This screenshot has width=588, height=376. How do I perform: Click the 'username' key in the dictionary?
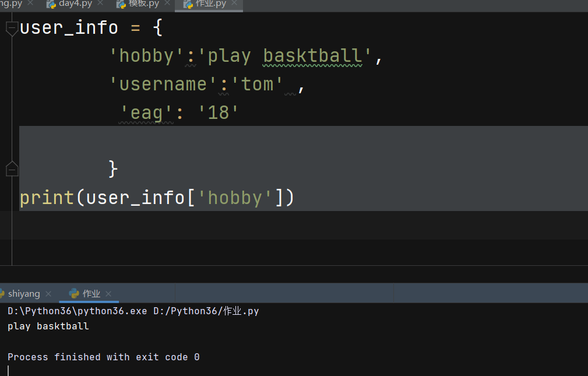coord(163,85)
